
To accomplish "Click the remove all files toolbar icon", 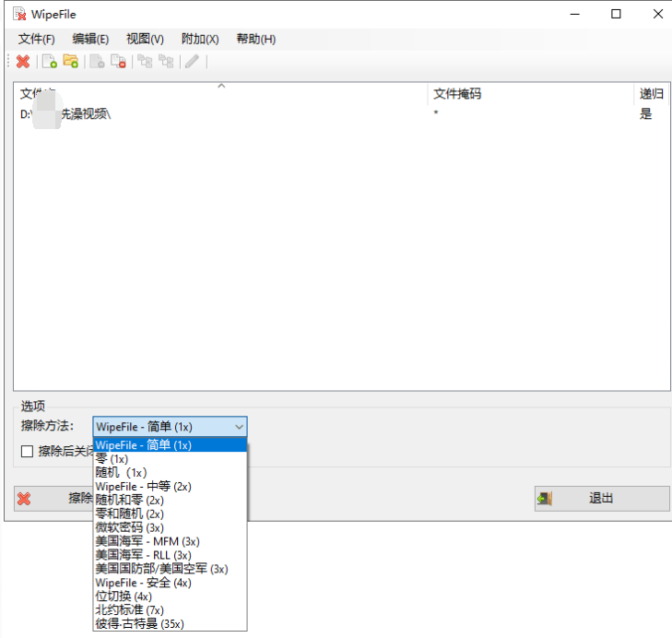I will [118, 62].
